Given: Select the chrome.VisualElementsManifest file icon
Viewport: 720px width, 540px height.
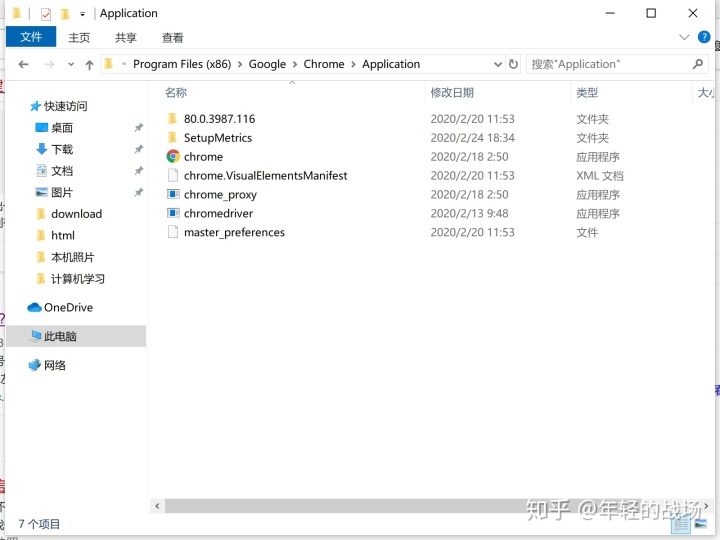Looking at the screenshot, I should (x=173, y=175).
